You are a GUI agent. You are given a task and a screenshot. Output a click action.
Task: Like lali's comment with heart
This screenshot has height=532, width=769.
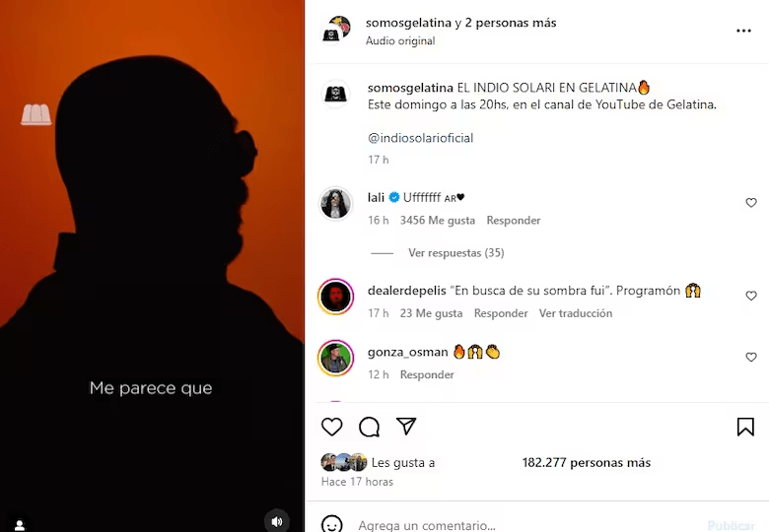(x=751, y=202)
